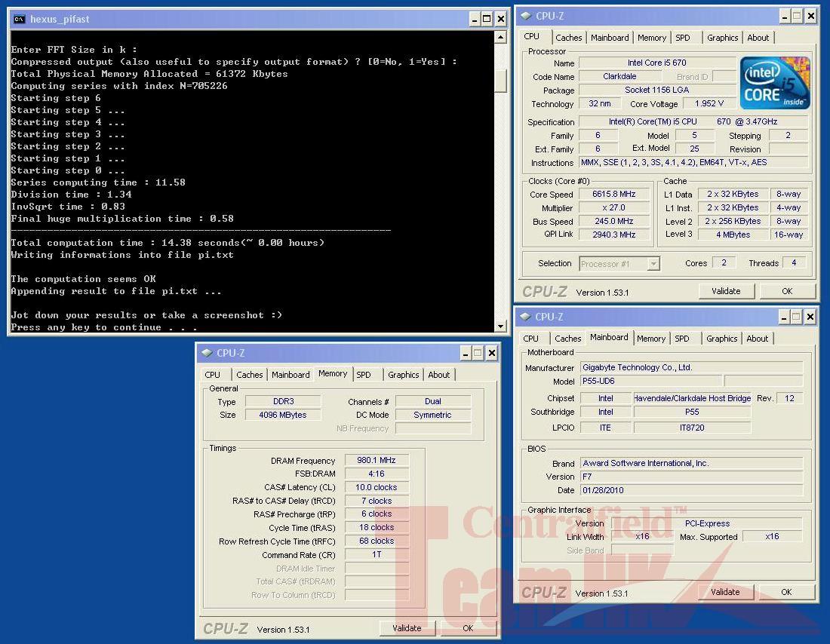Screen dimensions: 830x644
Task: Select About tab in the Mainboard CPU-Z window
Action: point(757,338)
